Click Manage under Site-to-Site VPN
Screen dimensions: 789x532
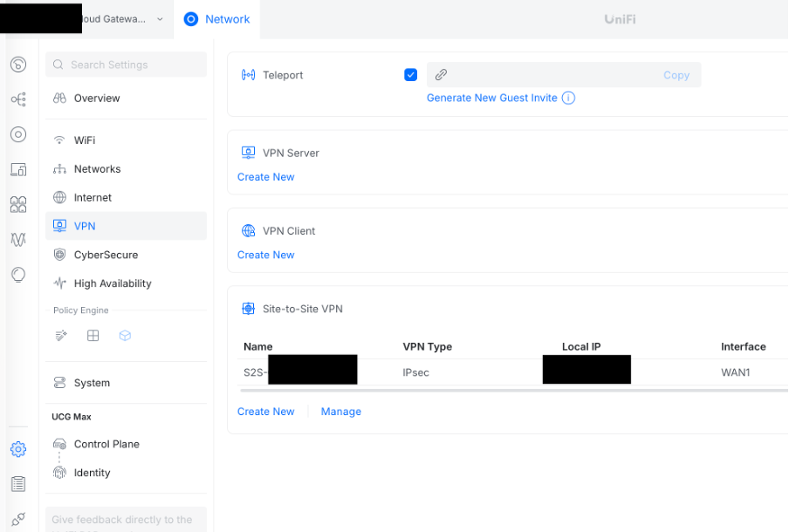tap(340, 412)
